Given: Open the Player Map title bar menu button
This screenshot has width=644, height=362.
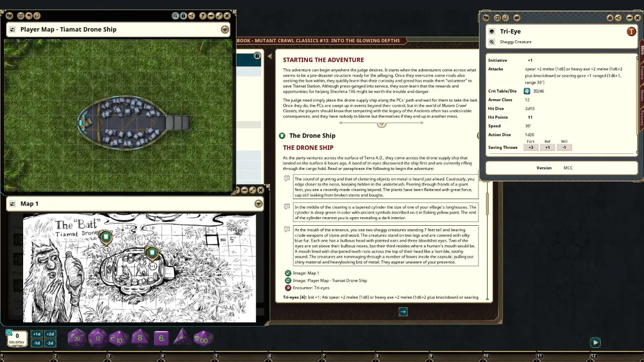Looking at the screenshot, I should coord(225,30).
